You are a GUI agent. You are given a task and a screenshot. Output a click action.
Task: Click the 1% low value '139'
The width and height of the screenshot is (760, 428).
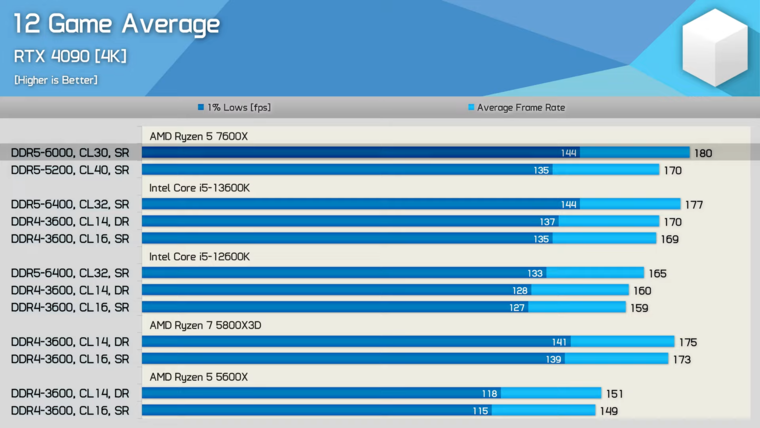[x=554, y=360]
